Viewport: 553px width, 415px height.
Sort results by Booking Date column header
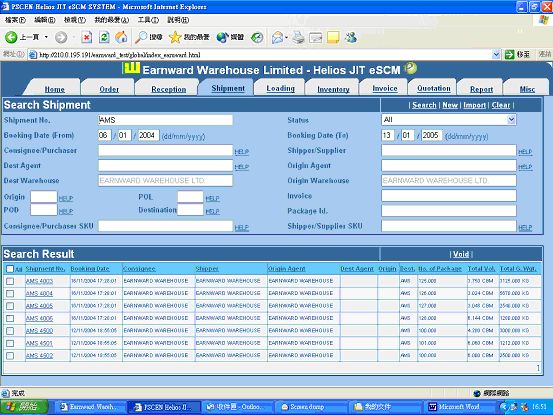click(x=90, y=269)
